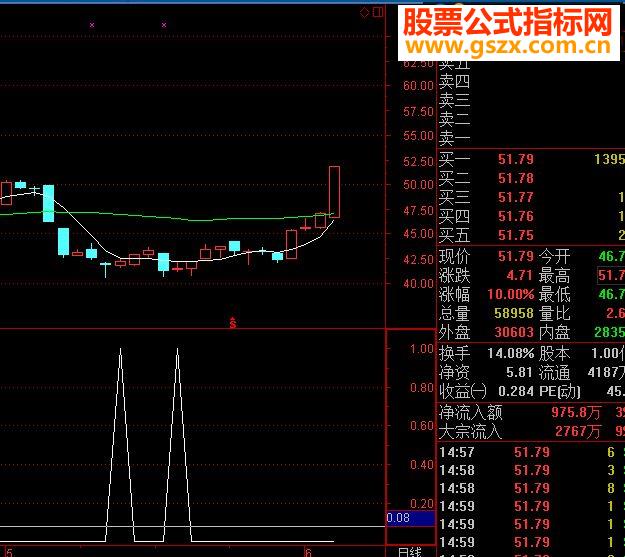Click the 涨跌 value 4.71
The height and width of the screenshot is (557, 625).
point(520,275)
